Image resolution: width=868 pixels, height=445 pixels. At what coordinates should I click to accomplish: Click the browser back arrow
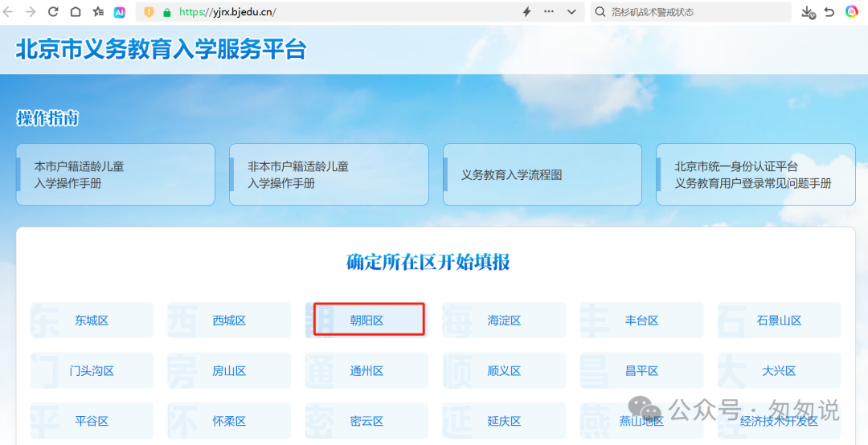click(x=8, y=11)
